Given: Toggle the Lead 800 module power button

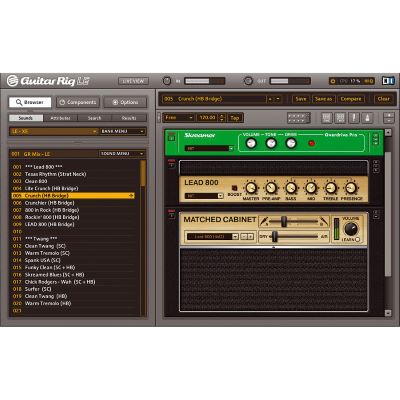Looking at the screenshot, I should 172,164.
